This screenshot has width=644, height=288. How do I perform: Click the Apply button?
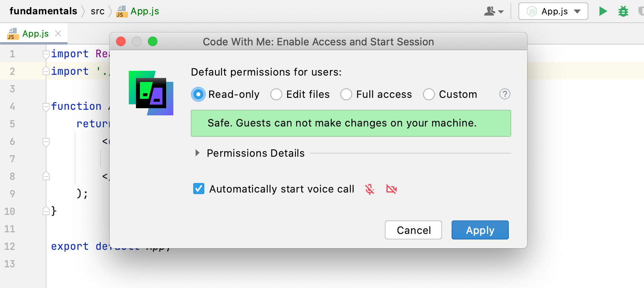click(480, 230)
